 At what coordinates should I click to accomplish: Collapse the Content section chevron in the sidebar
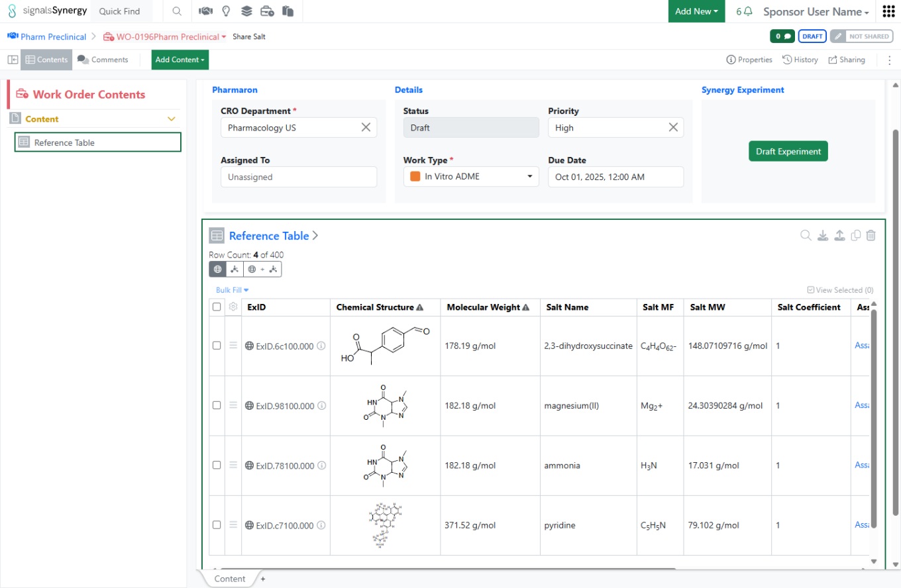coord(172,119)
